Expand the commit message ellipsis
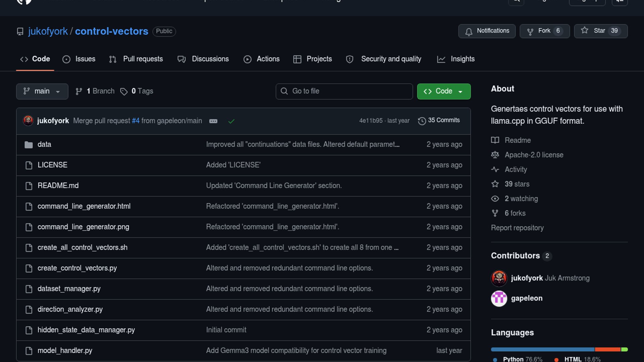 click(x=213, y=121)
